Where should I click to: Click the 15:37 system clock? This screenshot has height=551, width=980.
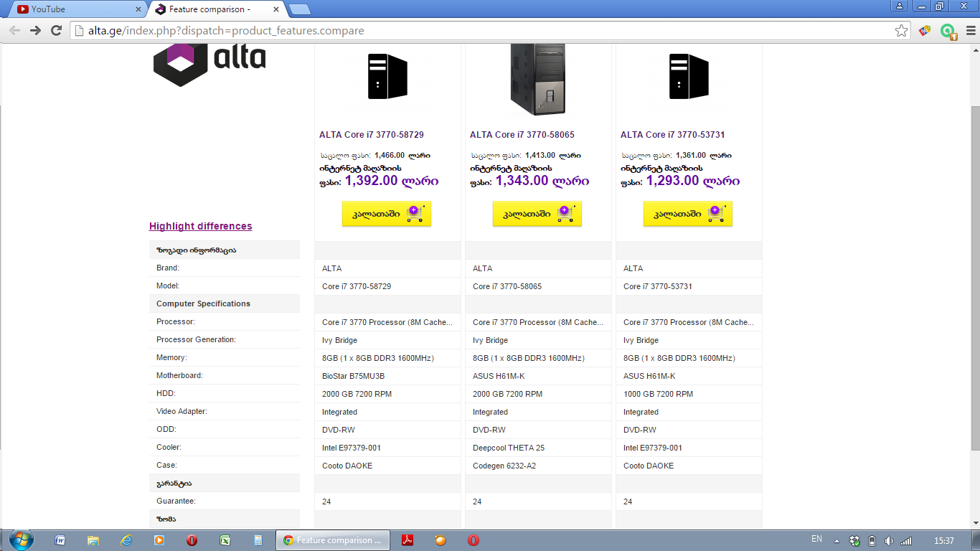point(944,540)
